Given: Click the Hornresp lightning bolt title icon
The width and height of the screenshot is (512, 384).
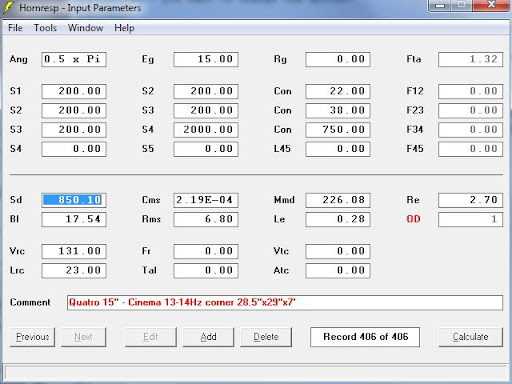Looking at the screenshot, I should pos(8,7).
